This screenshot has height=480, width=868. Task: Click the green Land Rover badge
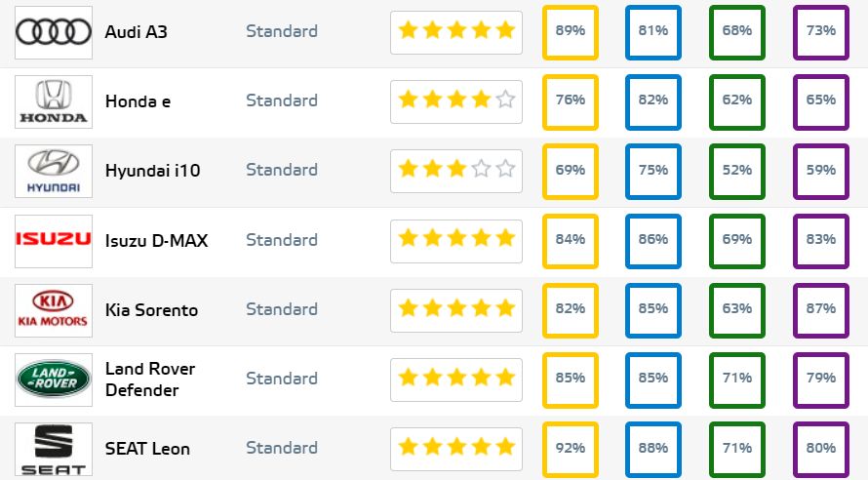(x=54, y=379)
